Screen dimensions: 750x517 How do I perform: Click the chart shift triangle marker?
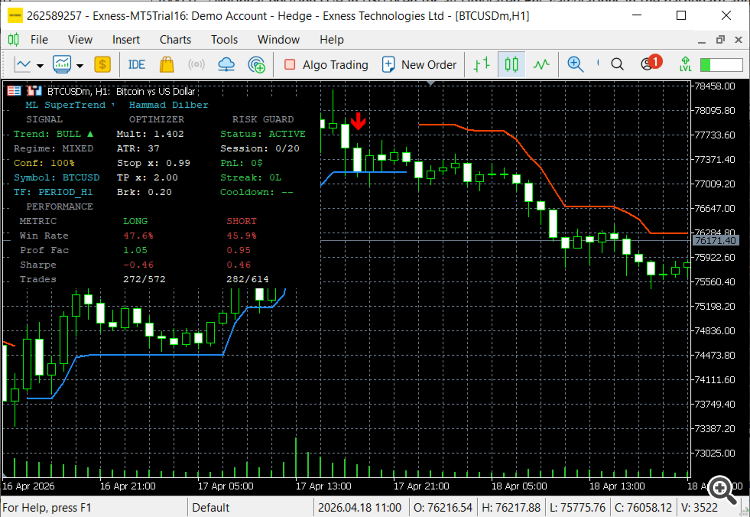pos(431,83)
